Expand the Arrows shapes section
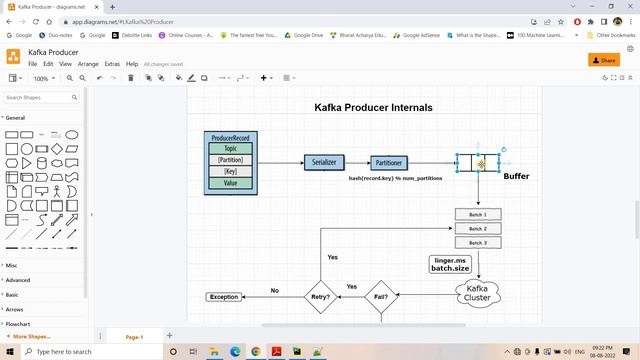This screenshot has width=640, height=360. (x=13, y=309)
